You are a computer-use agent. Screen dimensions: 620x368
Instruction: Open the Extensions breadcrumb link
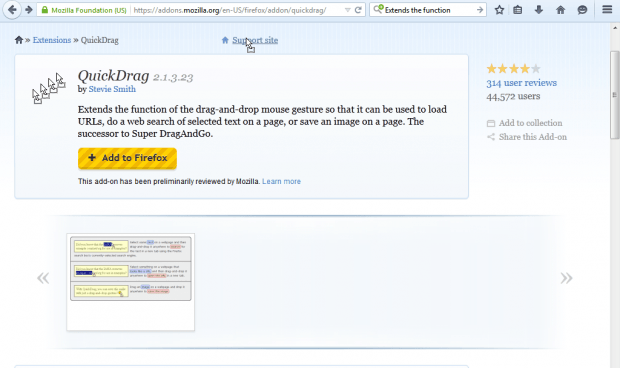point(52,40)
